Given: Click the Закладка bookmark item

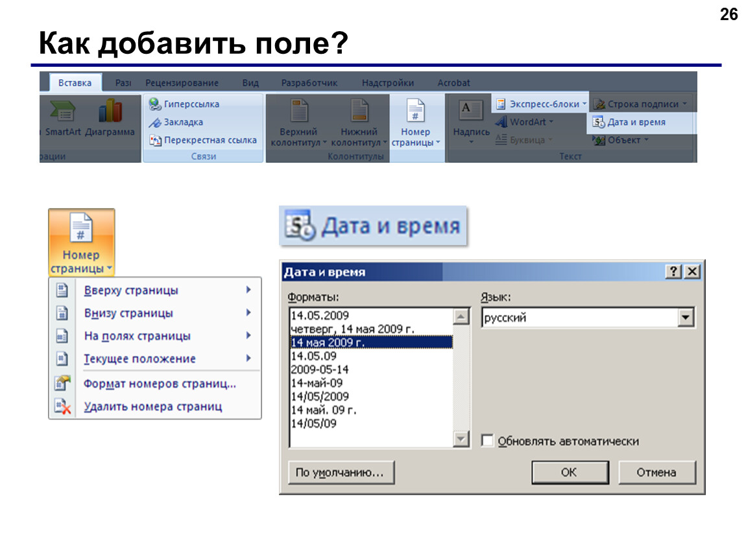Looking at the screenshot, I should (x=176, y=122).
